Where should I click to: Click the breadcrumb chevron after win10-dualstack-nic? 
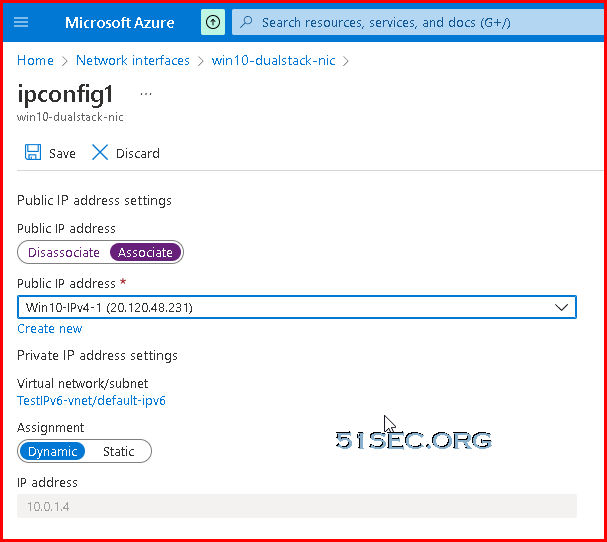pyautogui.click(x=346, y=61)
